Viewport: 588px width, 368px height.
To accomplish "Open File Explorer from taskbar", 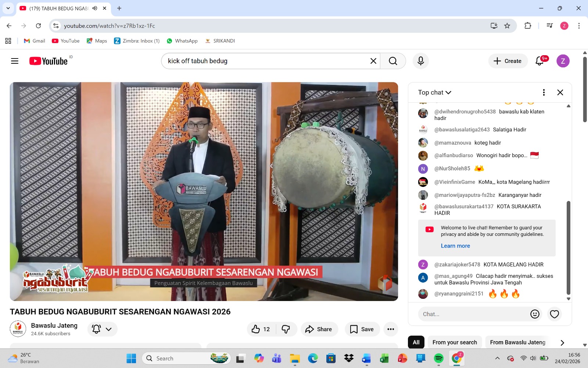I will point(295,358).
